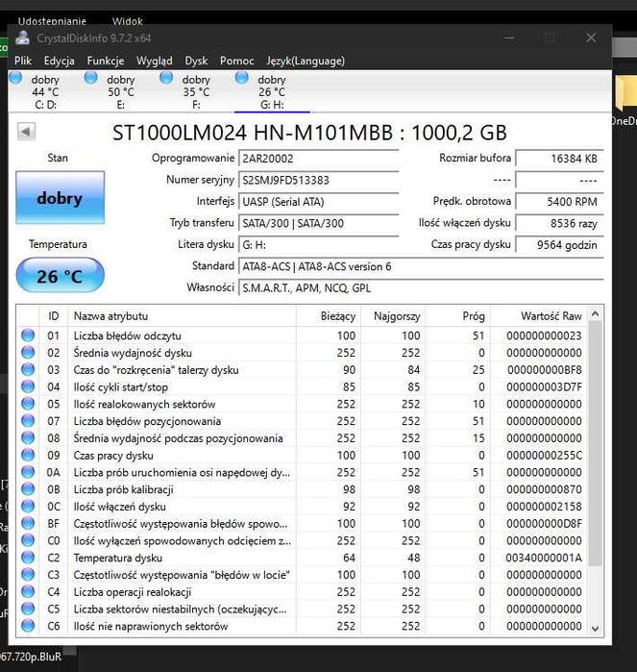Click status orb of attribute 09 Czas pracy dysku

28,455
